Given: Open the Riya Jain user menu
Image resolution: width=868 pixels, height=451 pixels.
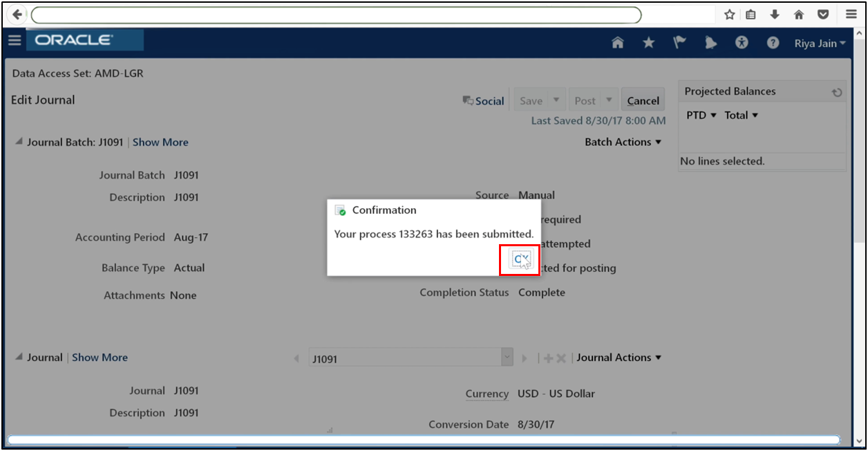Looking at the screenshot, I should [x=819, y=43].
